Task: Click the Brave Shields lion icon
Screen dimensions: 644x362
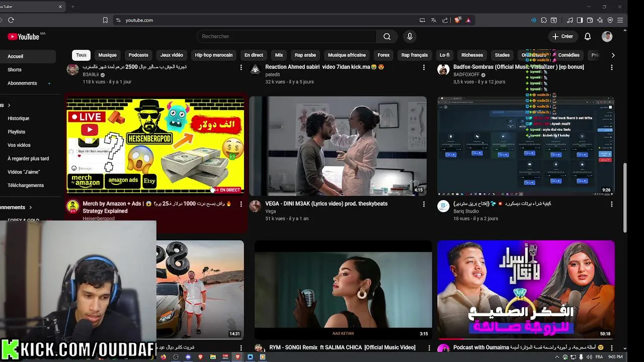Action: [457, 20]
